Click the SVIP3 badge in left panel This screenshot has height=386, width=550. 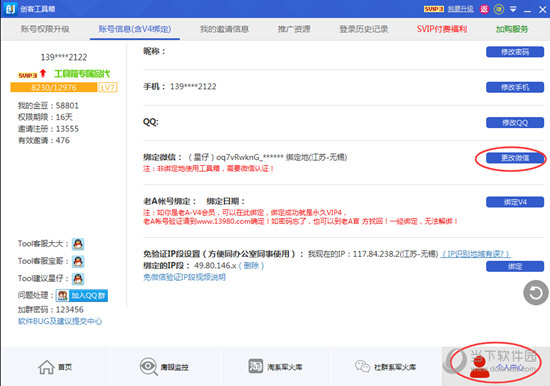(27, 75)
